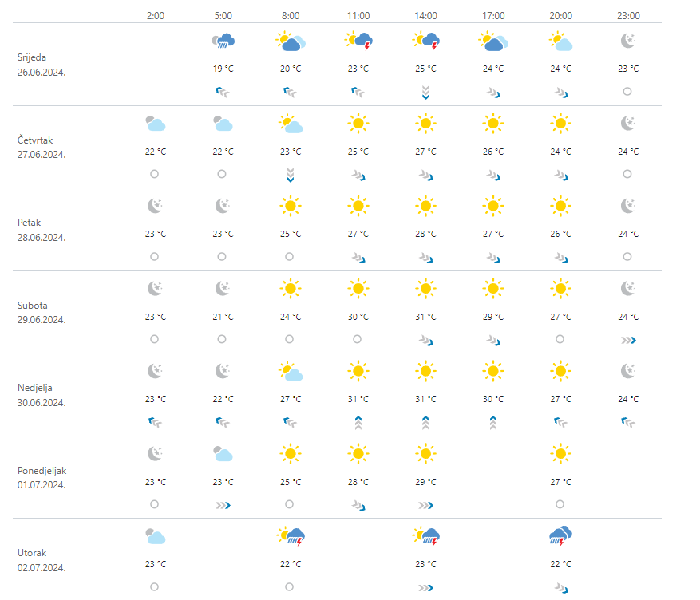
Task: Select the 8:00 time column header
Action: tap(291, 15)
